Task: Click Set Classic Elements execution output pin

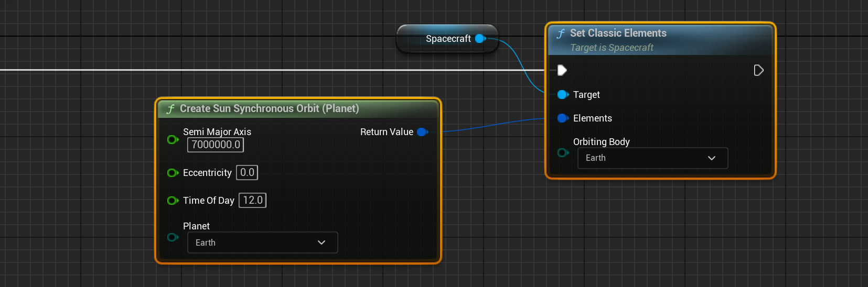Action: (758, 70)
